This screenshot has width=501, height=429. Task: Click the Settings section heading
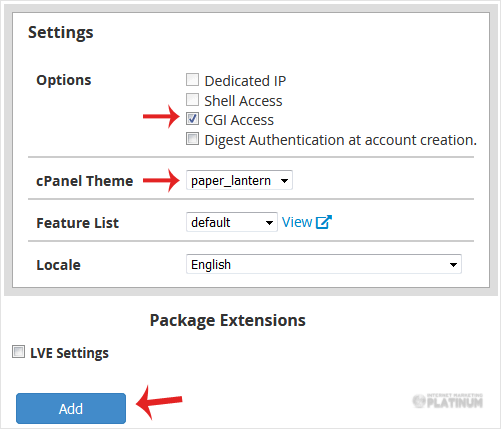pos(61,33)
